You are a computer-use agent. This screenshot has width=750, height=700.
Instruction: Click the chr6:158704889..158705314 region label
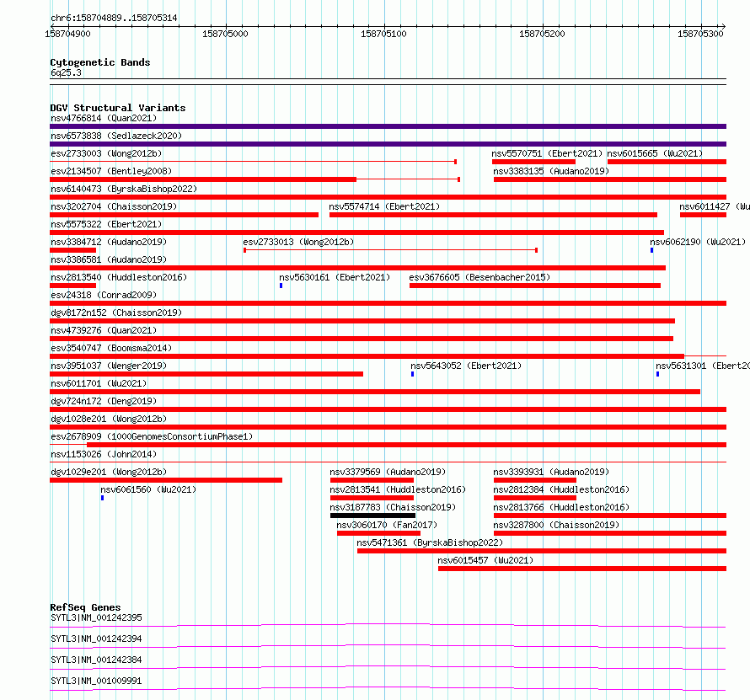[x=114, y=19]
